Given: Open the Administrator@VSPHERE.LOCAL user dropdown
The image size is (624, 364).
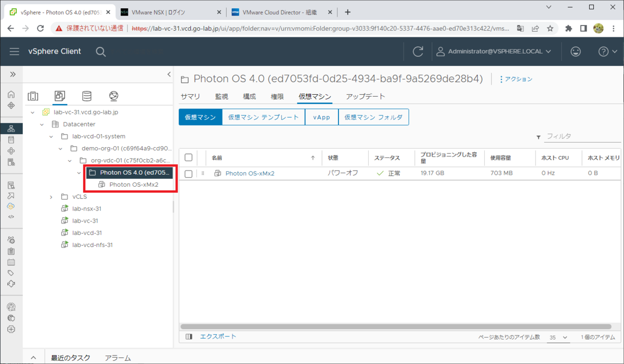Looking at the screenshot, I should pos(494,51).
